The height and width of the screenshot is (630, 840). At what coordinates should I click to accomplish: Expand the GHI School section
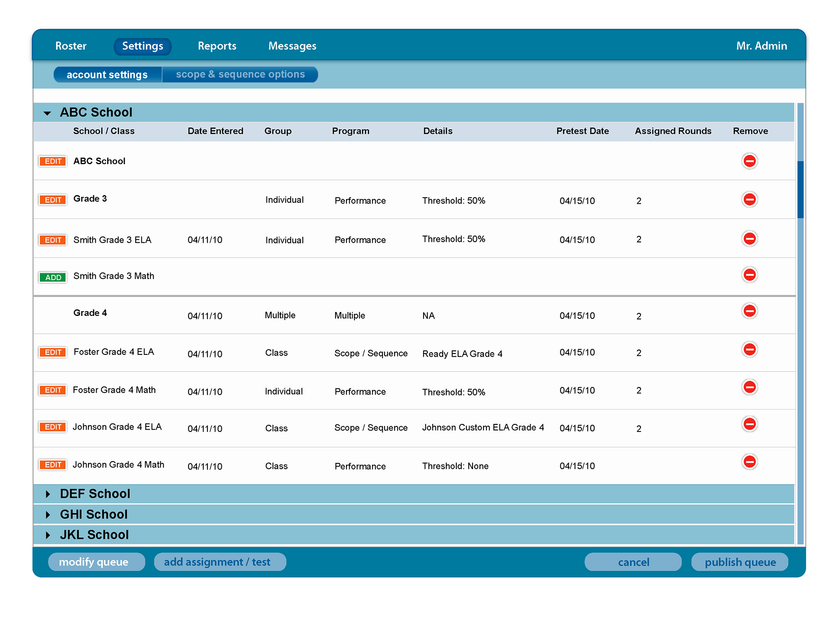(48, 515)
